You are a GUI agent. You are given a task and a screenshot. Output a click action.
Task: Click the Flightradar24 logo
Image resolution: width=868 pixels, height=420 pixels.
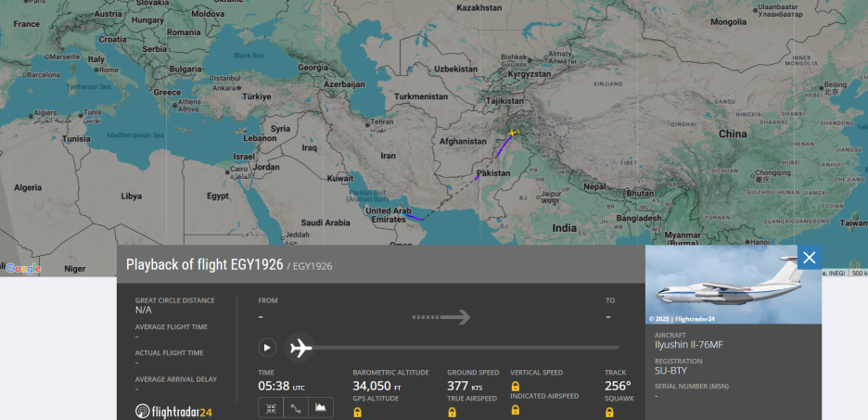(x=173, y=412)
